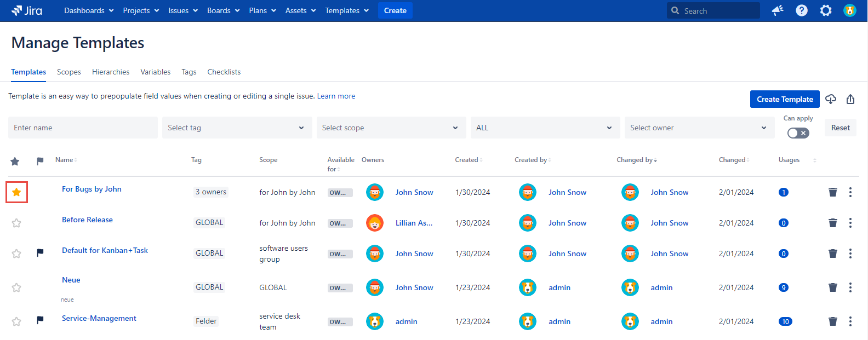Switch to the Hierarchies tab
The width and height of the screenshot is (868, 340).
tap(111, 72)
